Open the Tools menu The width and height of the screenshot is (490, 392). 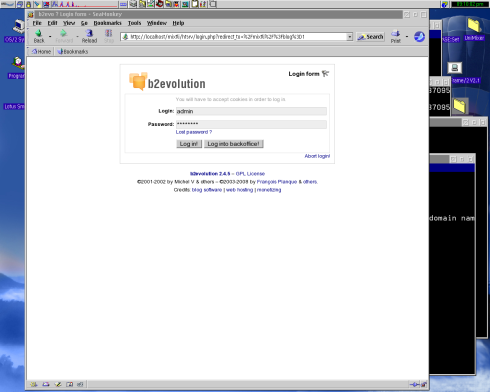134,23
